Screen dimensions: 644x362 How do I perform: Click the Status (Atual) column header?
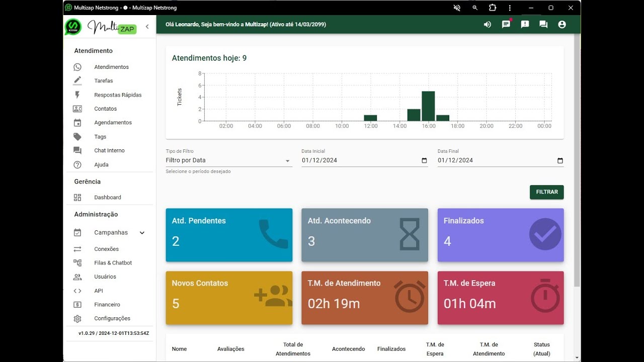coord(542,349)
